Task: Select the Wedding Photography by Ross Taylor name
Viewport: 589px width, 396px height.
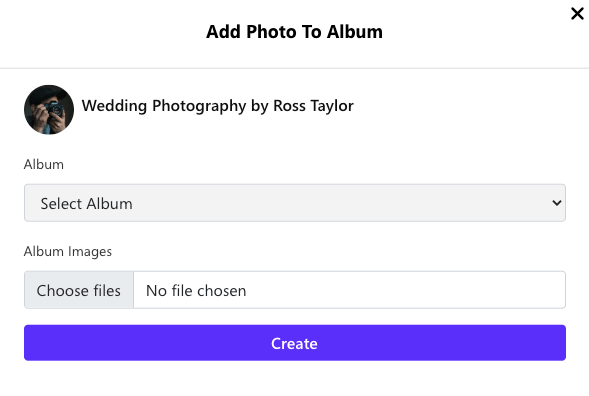Action: click(x=217, y=106)
